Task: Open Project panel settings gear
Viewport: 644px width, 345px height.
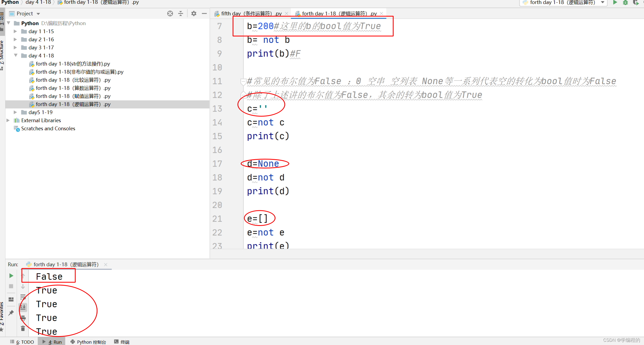Action: [x=194, y=13]
